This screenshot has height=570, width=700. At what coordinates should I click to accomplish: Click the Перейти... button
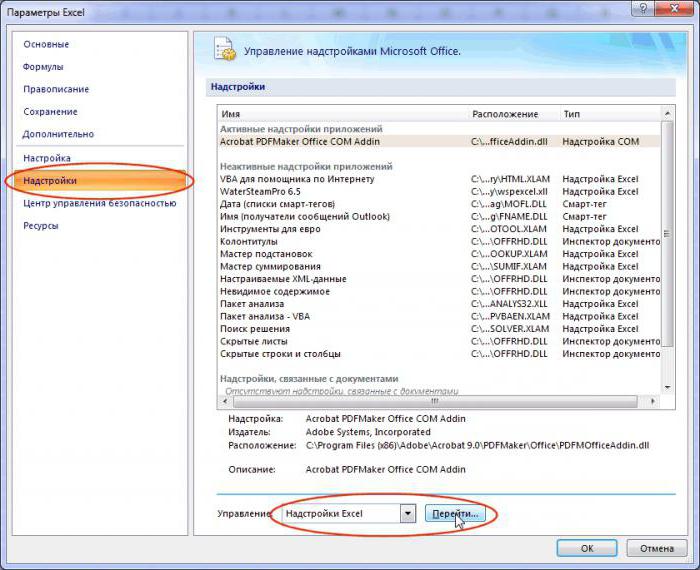(455, 514)
